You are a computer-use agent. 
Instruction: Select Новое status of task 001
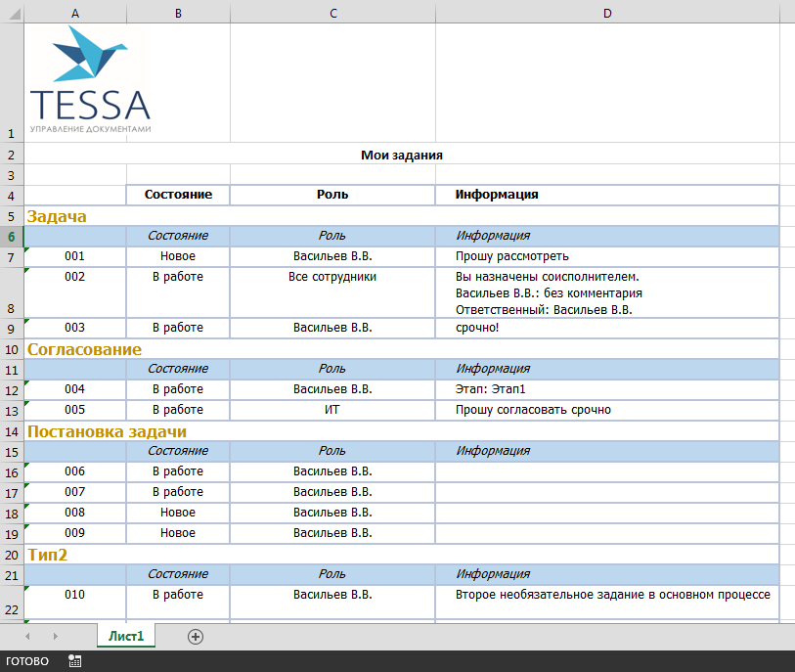click(178, 256)
